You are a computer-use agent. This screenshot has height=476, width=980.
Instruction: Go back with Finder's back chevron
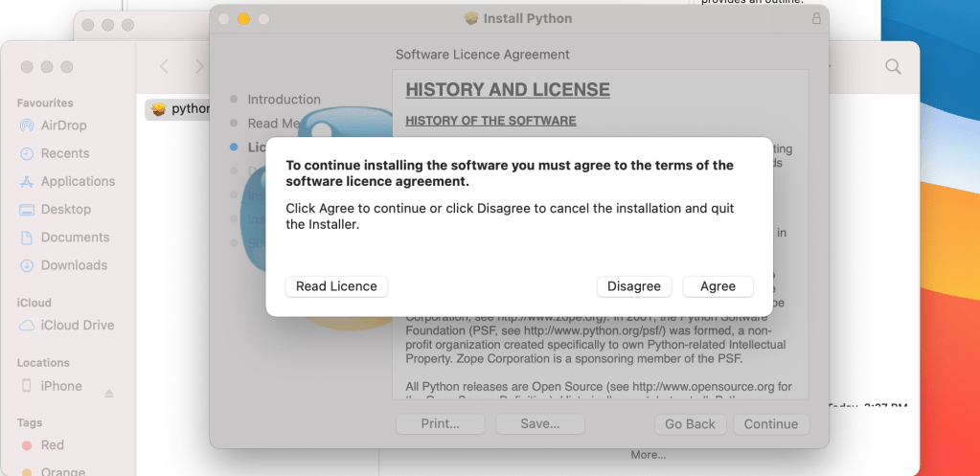tap(164, 66)
